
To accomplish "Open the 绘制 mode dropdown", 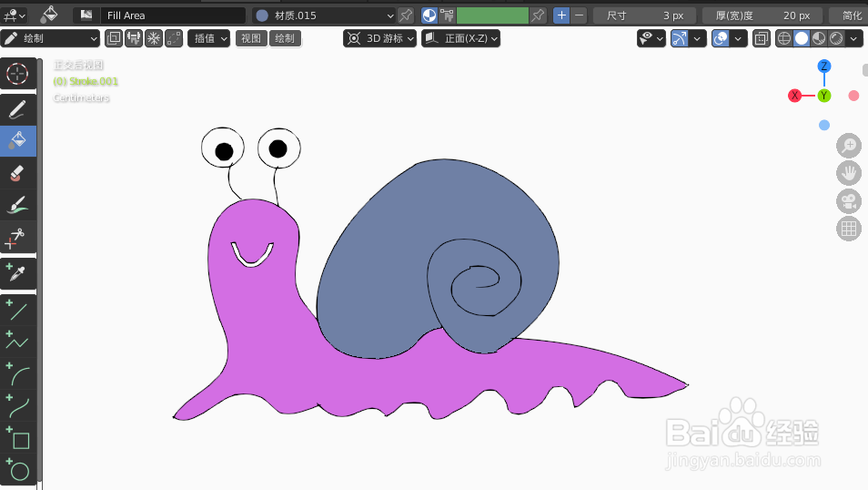I will tap(50, 38).
